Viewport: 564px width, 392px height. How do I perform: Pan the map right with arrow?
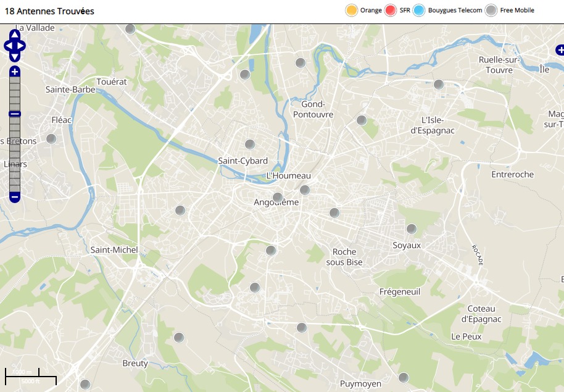(22, 46)
